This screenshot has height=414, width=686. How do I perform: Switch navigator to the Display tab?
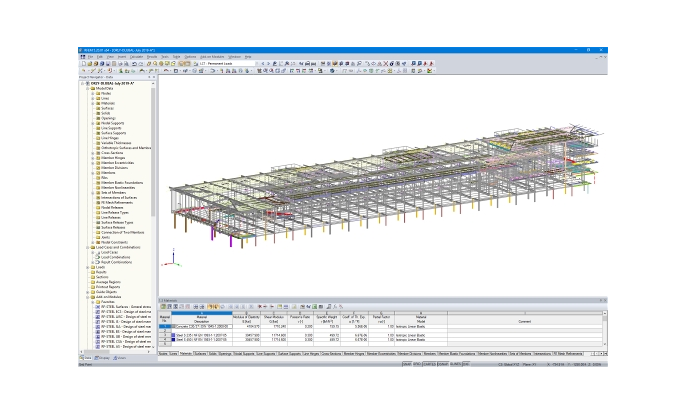pyautogui.click(x=103, y=358)
